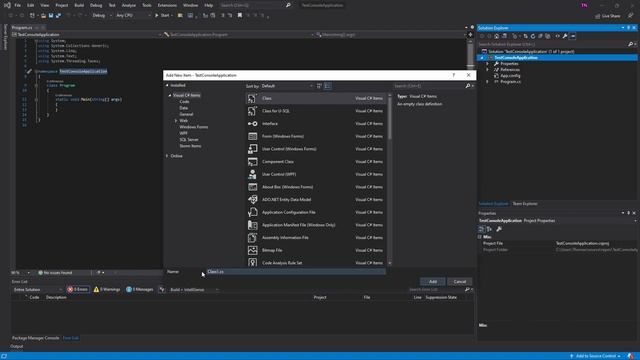Click the Show All Files icon in Solution Explorer
Viewport: 640px width, 360px height.
[x=548, y=36]
